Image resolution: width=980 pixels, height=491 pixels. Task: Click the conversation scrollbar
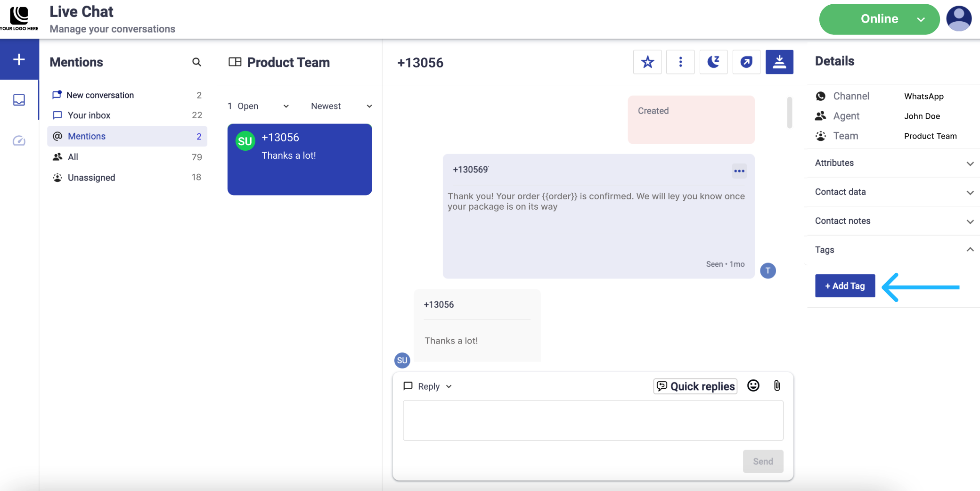790,112
